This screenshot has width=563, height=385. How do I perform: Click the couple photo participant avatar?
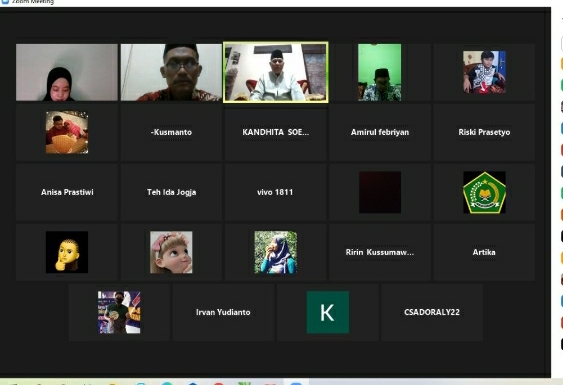pyautogui.click(x=67, y=132)
